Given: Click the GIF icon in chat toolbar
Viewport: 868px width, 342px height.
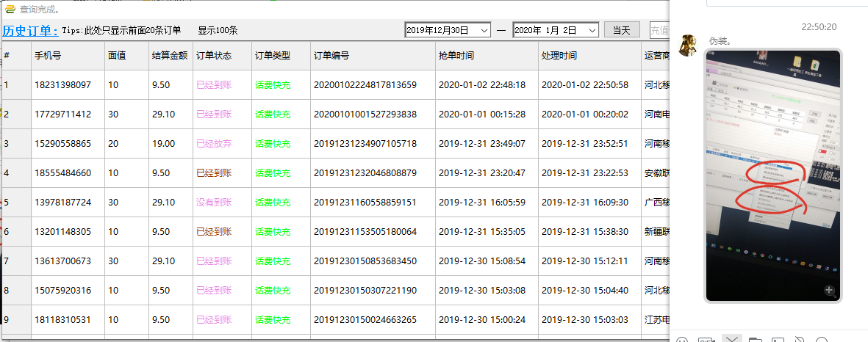Looking at the screenshot, I should point(706,340).
